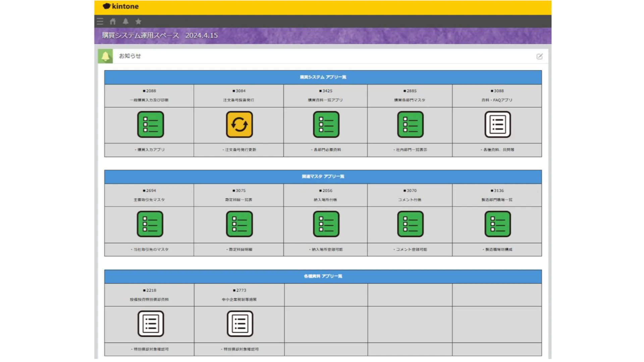Viewport: 644px width, 362px height.
Task: Open app 2885 department master icon
Action: point(410,124)
